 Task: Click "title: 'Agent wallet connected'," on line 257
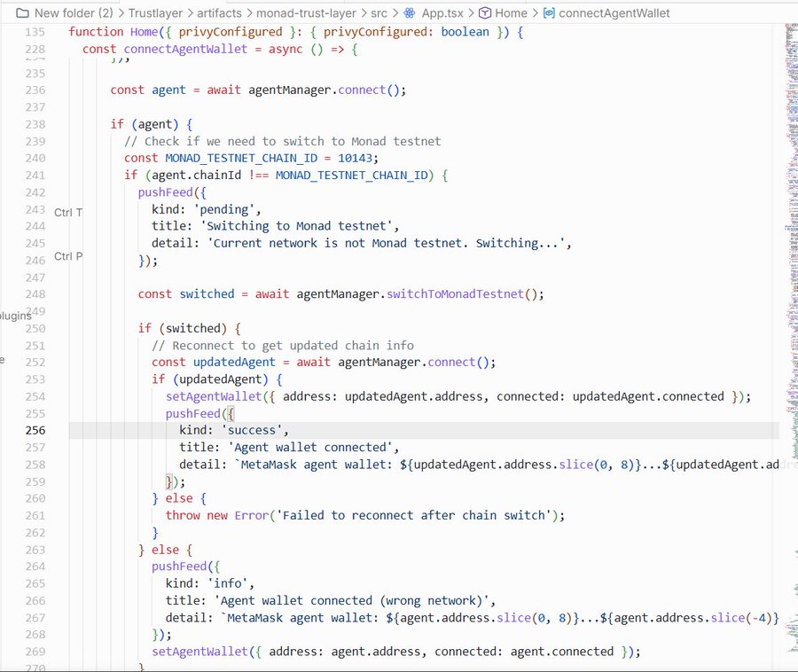[289, 448]
